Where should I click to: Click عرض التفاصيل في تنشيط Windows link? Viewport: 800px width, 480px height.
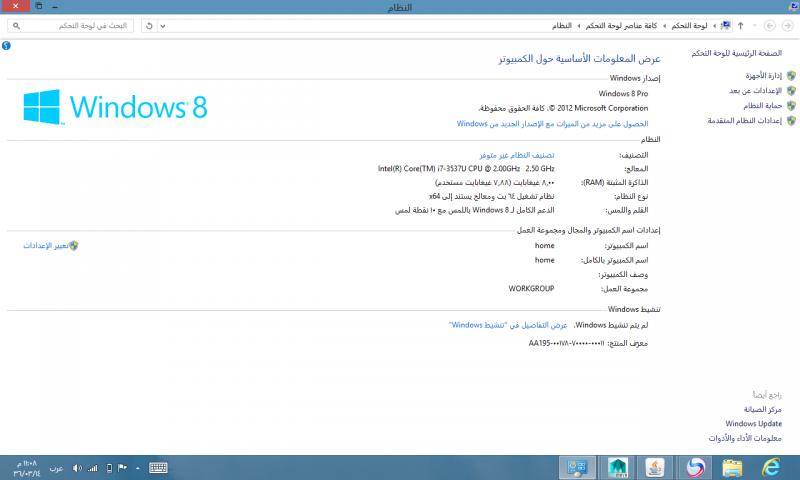coord(508,325)
